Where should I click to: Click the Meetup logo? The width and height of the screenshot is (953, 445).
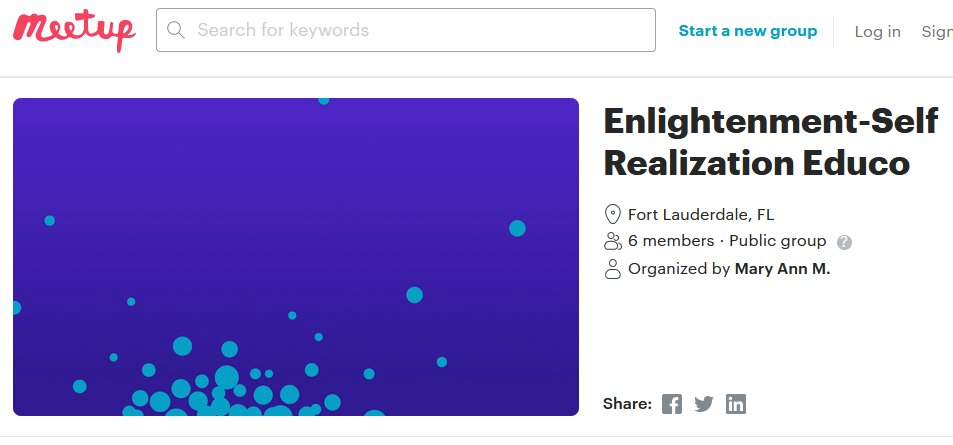pyautogui.click(x=74, y=32)
